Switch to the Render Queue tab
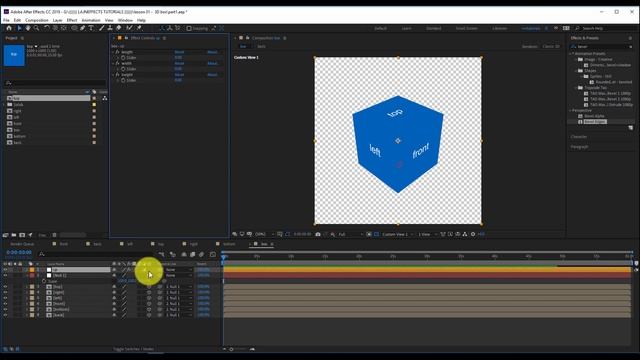Image resolution: width=640 pixels, height=360 pixels. pos(22,244)
